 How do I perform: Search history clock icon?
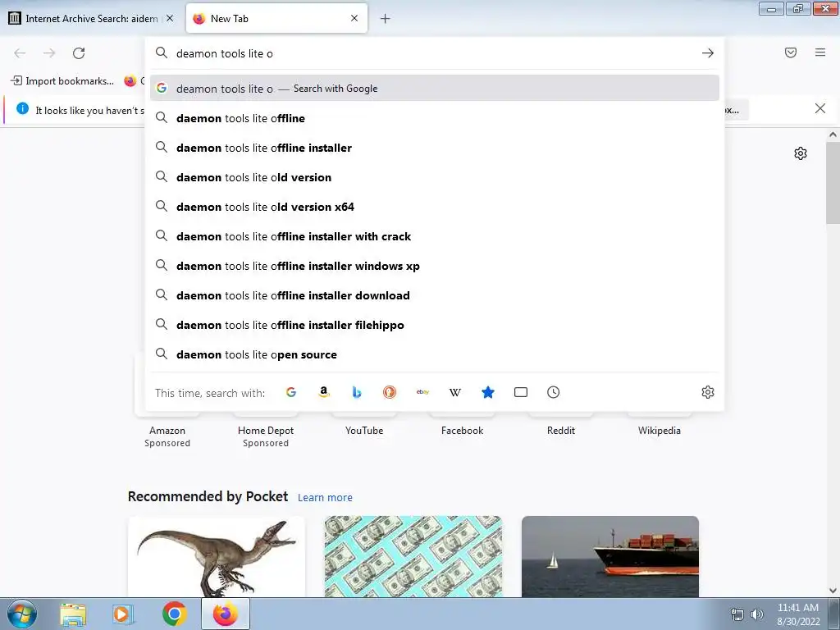point(554,392)
